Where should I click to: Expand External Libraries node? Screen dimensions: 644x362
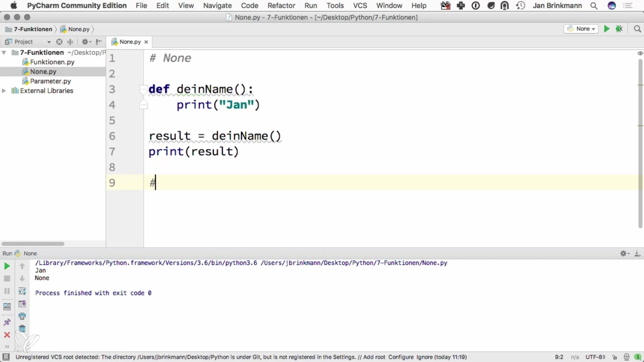pos(4,91)
